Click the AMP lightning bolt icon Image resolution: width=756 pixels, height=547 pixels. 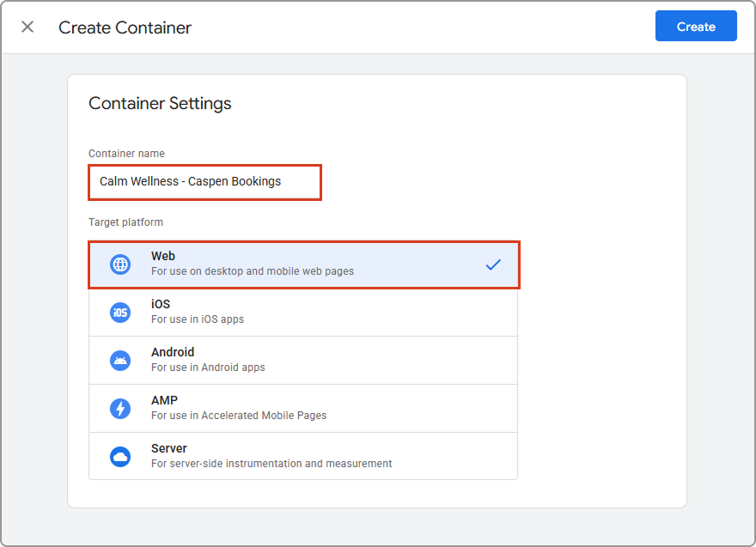coord(120,409)
